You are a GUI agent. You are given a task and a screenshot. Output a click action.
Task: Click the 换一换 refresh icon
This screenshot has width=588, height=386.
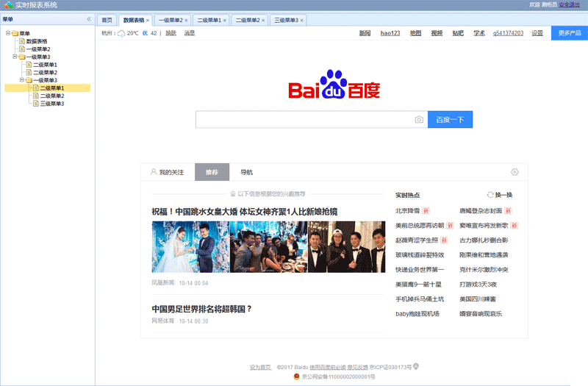[x=490, y=195]
